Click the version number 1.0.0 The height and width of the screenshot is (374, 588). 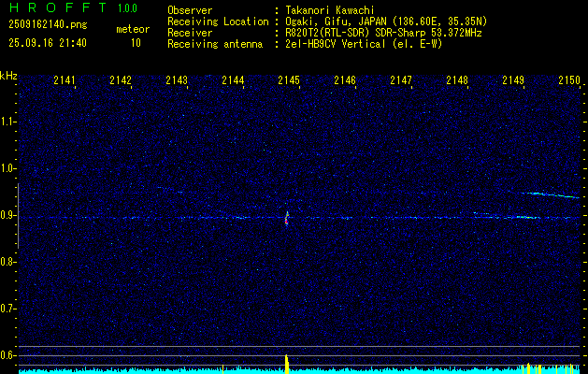click(127, 8)
